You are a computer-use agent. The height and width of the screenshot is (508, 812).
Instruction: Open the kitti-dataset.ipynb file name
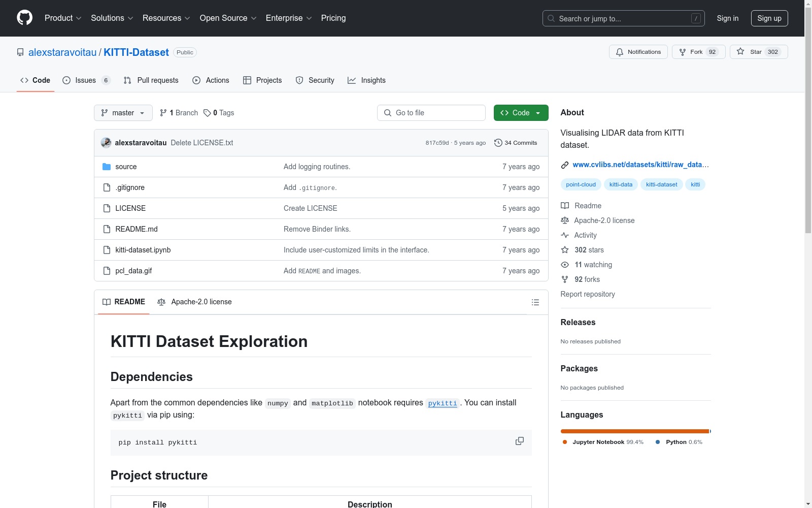(x=143, y=250)
